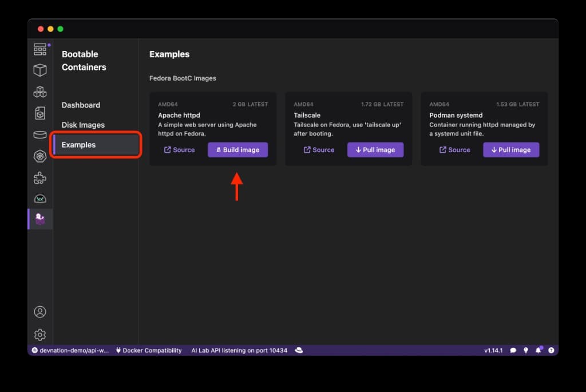Select the Pods icon in sidebar
The image size is (586, 392).
40,91
